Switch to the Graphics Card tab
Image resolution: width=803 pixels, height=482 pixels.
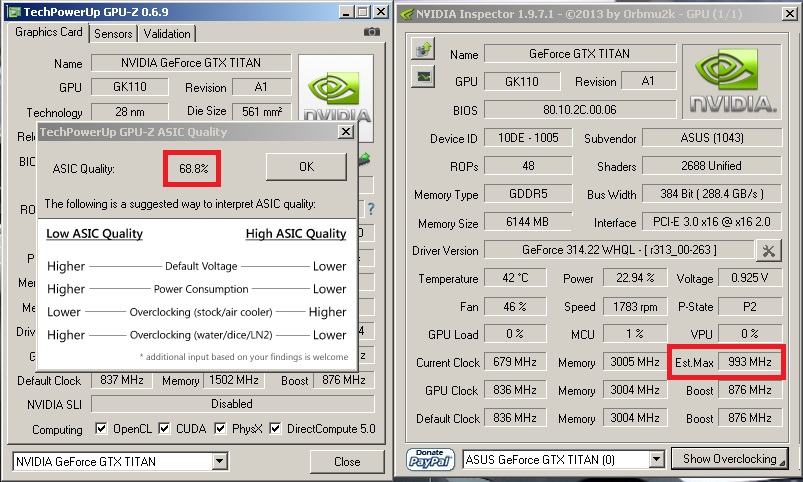(49, 32)
